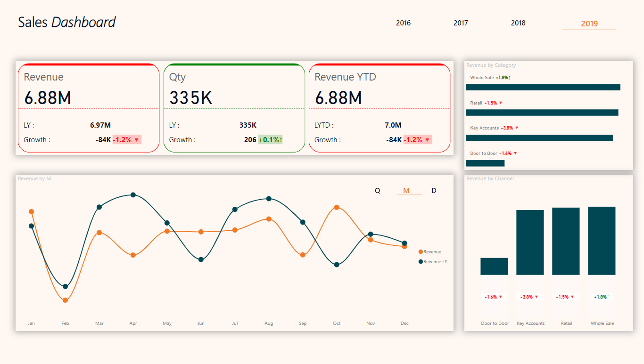Screen dimensions: 644x364
Task: Click green +0.1% growth indicator in Qty card
Action: [x=270, y=140]
